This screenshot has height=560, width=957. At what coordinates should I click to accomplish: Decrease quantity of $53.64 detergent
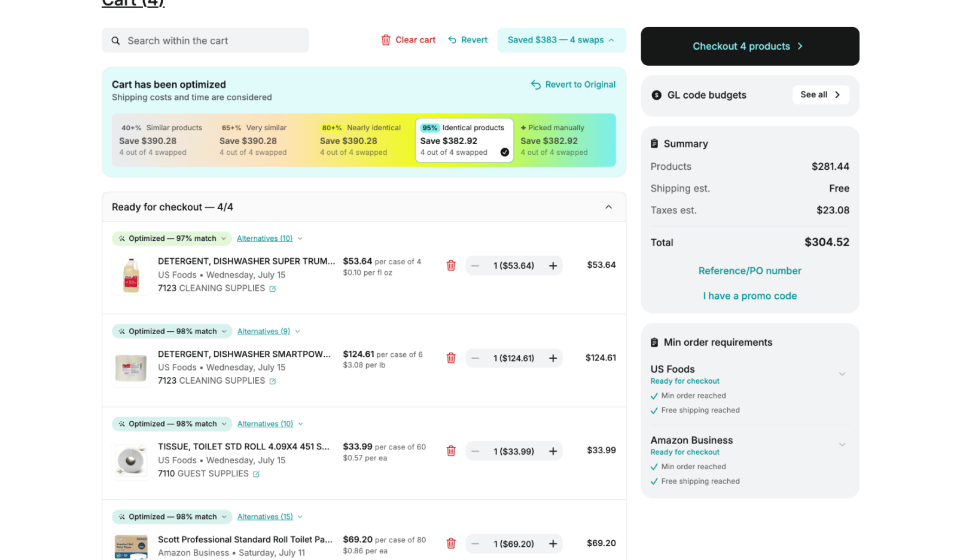(475, 265)
